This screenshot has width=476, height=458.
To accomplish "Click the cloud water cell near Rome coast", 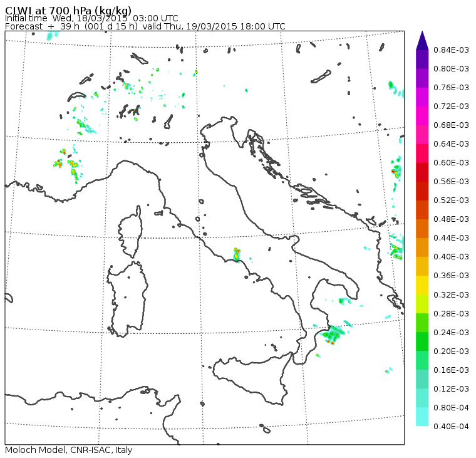I will 237,254.
